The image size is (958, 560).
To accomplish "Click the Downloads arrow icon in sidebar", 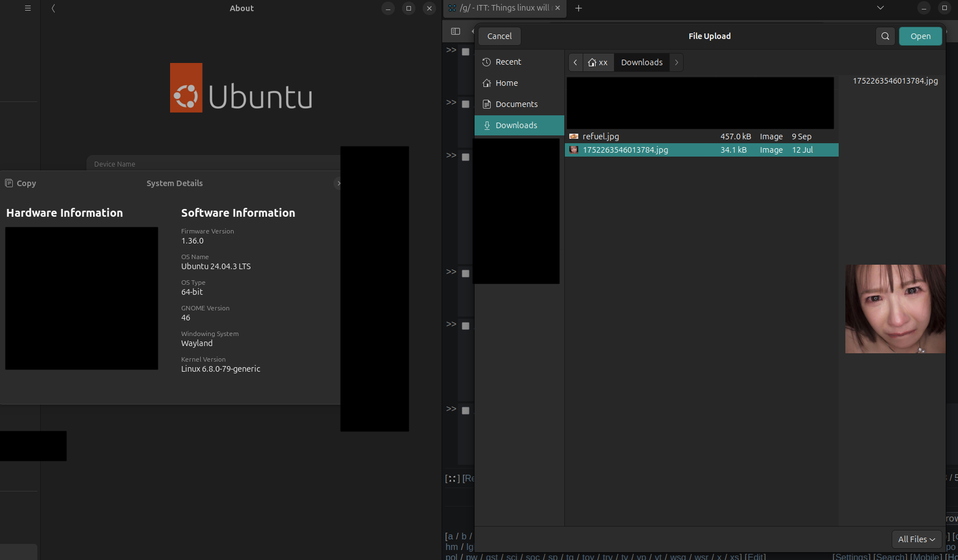I will (487, 125).
